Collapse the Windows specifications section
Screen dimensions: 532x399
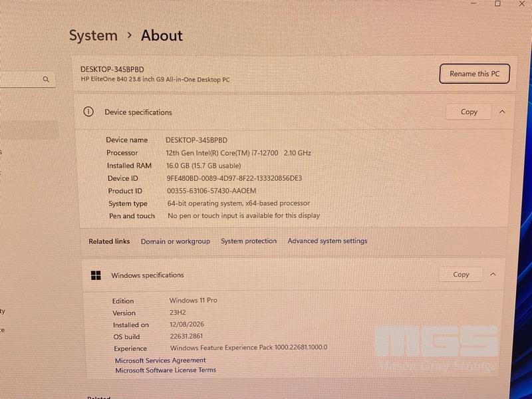pyautogui.click(x=493, y=274)
